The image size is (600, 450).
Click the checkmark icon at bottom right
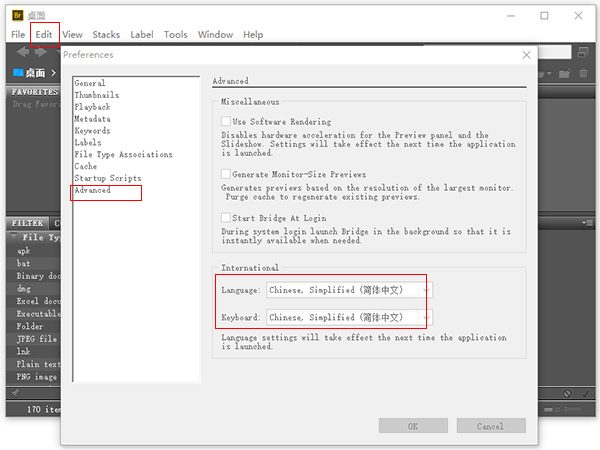[x=586, y=393]
